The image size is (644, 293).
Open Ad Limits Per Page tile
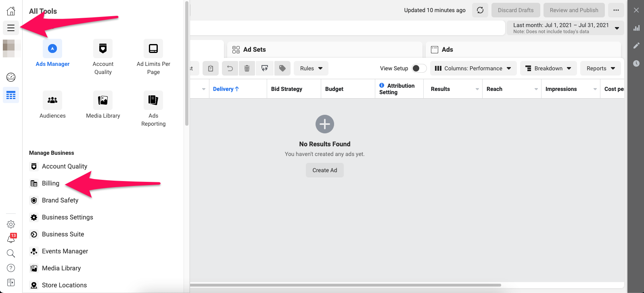(153, 57)
